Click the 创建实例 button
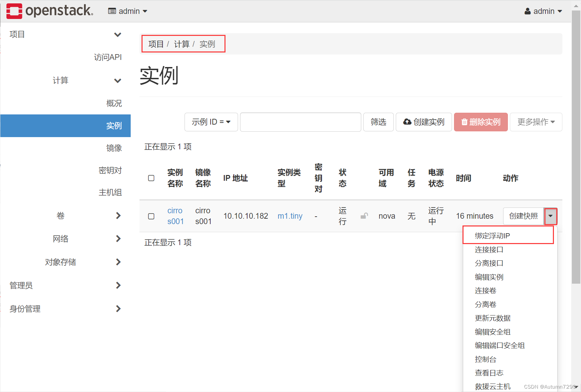This screenshot has width=581, height=392. [x=424, y=122]
